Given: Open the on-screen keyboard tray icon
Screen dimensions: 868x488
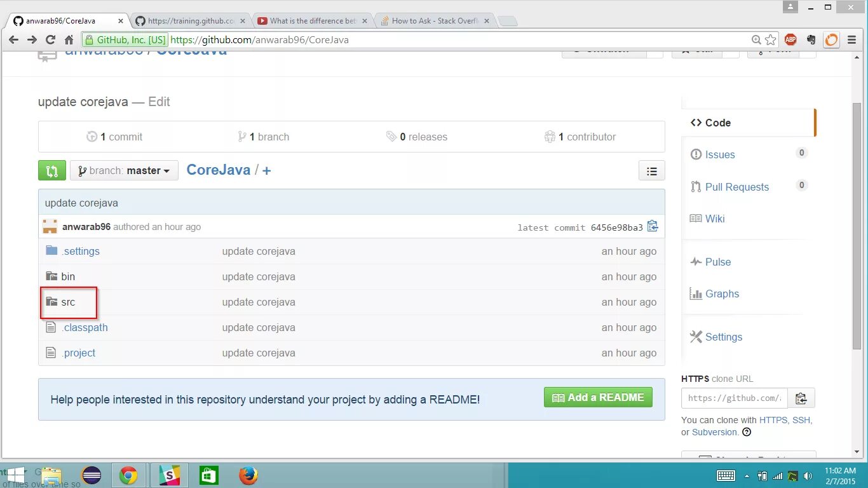Looking at the screenshot, I should tap(726, 475).
